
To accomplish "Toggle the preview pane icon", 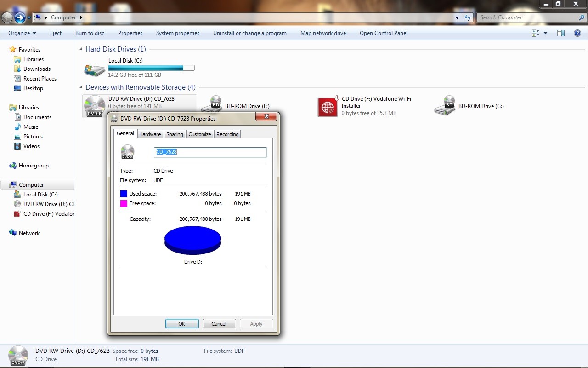I will point(560,33).
